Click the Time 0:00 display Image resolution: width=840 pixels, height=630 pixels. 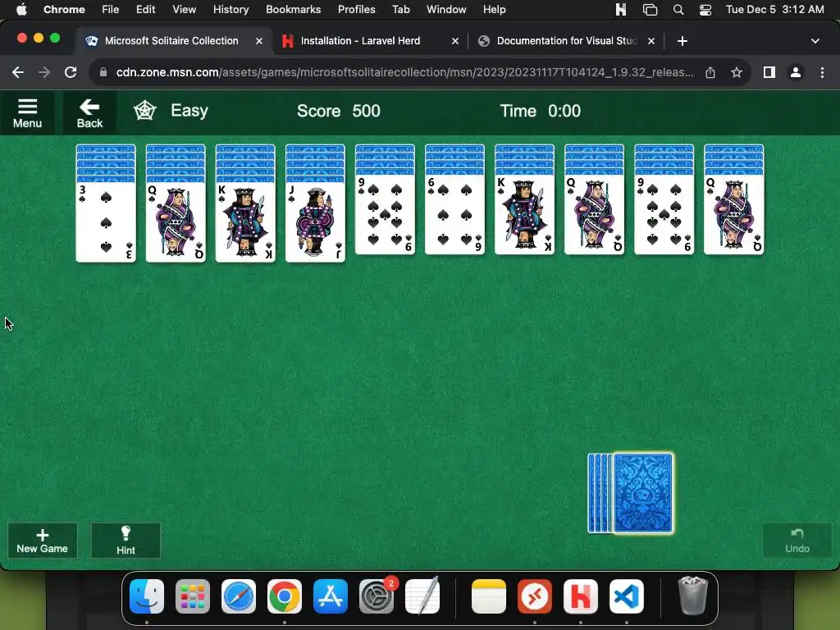tap(540, 111)
